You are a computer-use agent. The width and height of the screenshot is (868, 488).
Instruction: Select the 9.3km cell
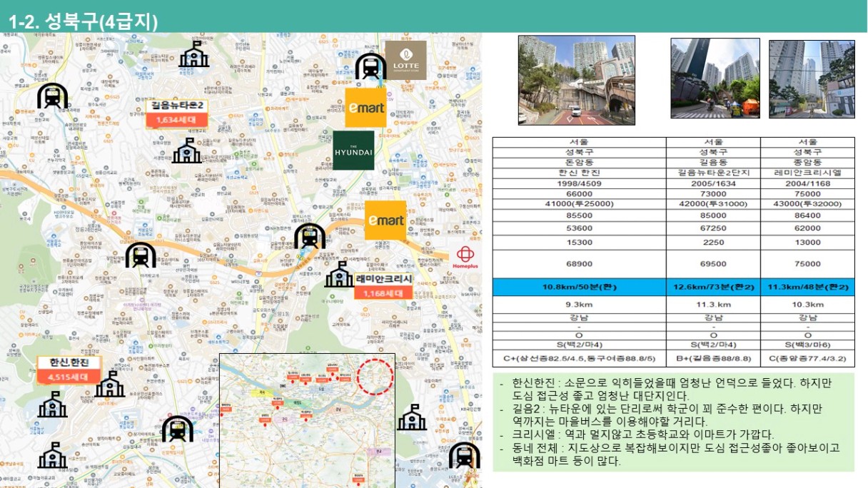pos(579,304)
